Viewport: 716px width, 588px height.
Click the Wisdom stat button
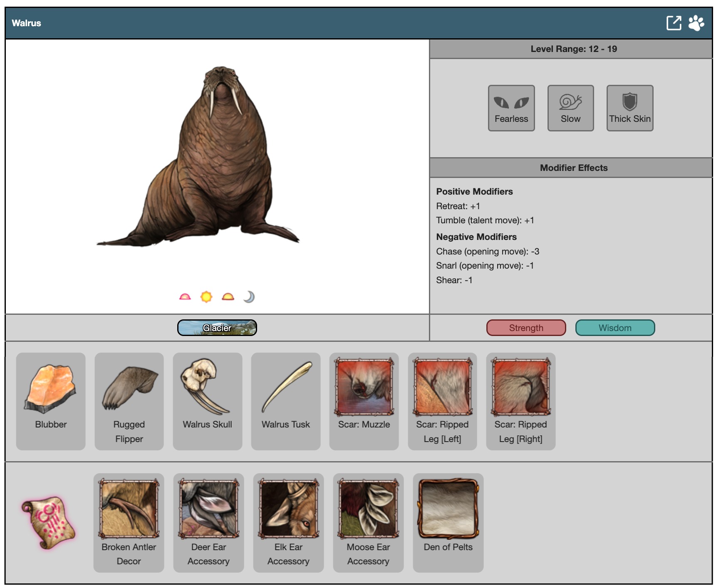[614, 328]
